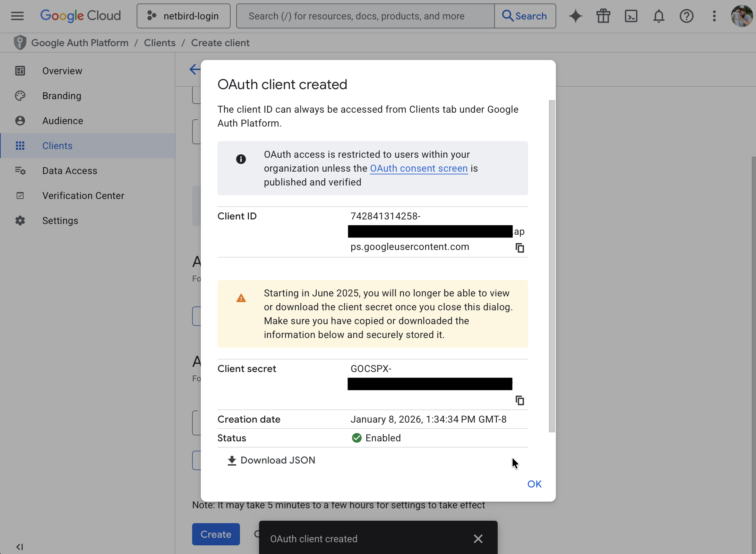
Task: Open the notifications bell
Action: (659, 16)
